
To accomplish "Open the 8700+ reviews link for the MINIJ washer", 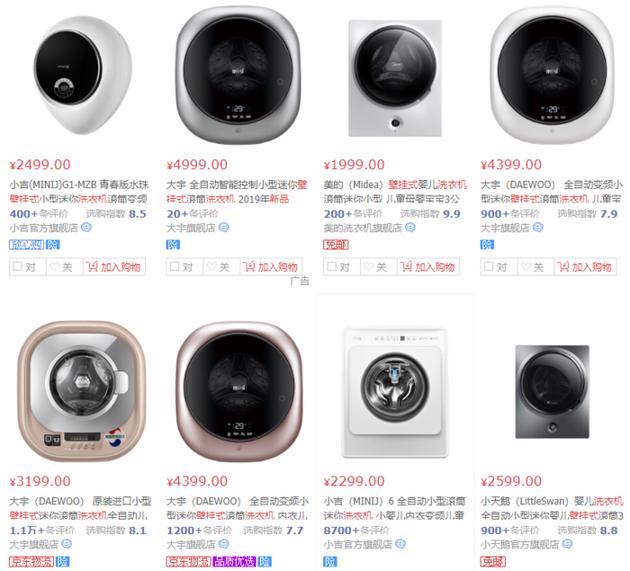I will tap(356, 530).
